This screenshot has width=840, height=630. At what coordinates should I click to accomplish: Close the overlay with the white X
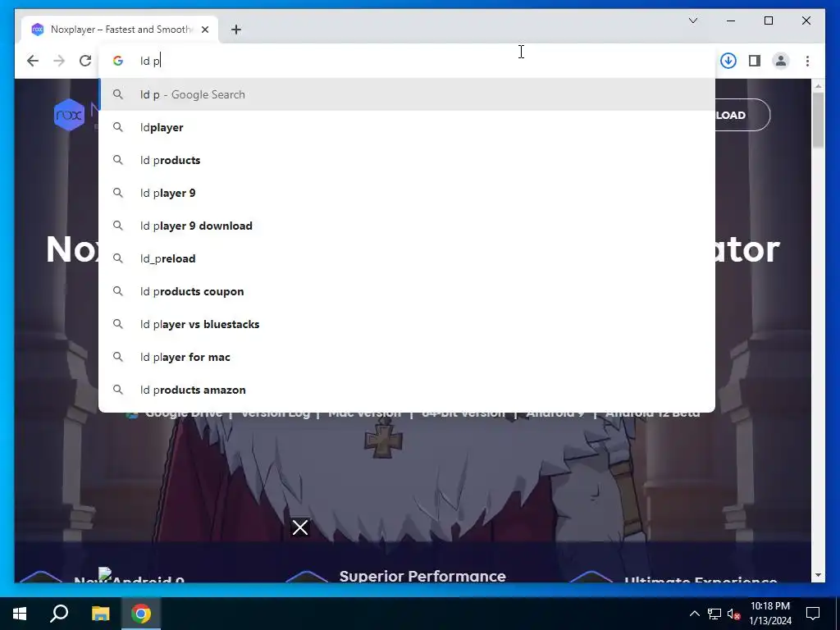(x=300, y=527)
